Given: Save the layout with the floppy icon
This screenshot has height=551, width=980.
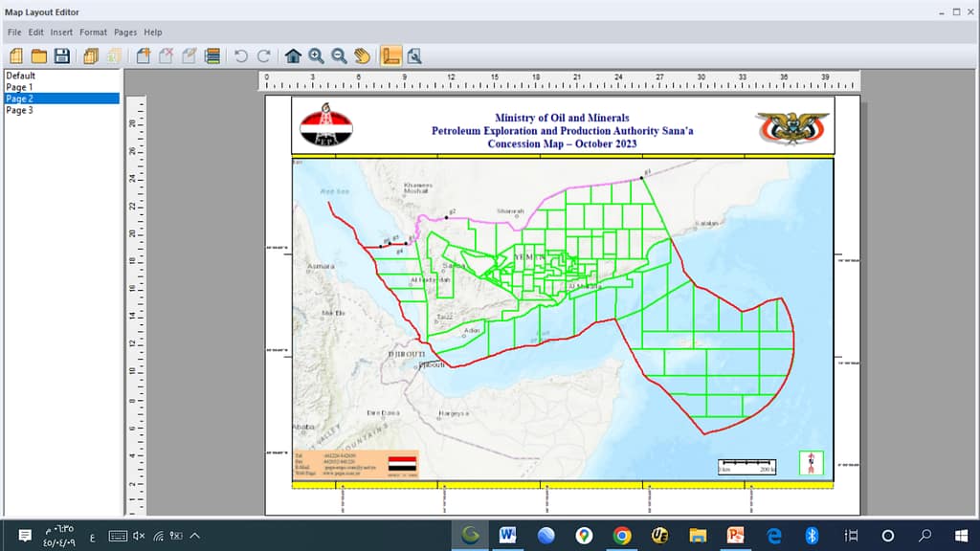Looking at the screenshot, I should (x=62, y=55).
